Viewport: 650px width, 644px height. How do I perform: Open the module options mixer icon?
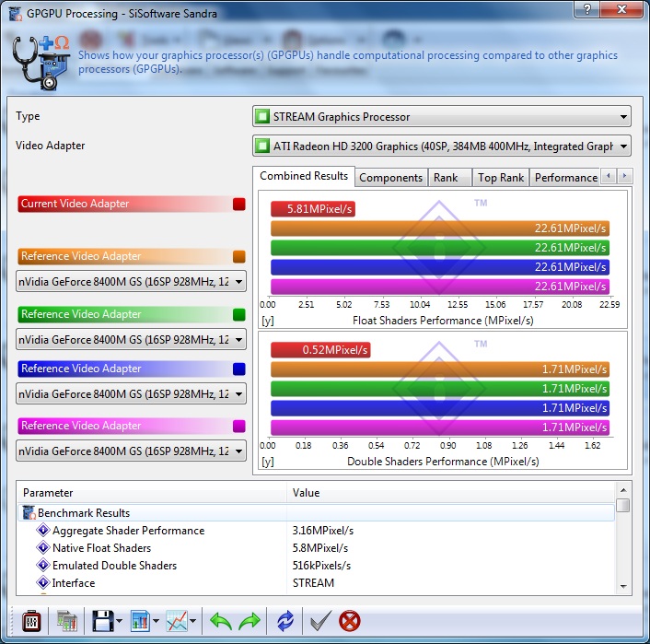31,621
